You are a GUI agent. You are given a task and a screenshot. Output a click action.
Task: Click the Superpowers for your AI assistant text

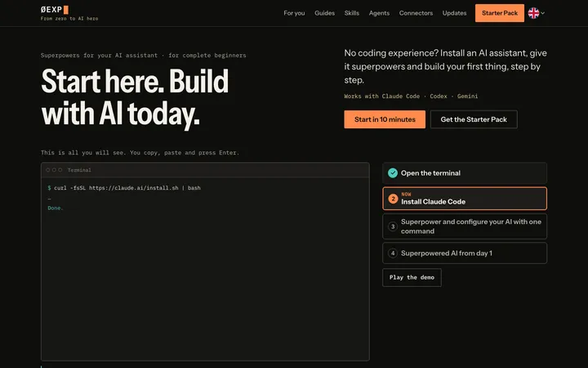point(143,56)
